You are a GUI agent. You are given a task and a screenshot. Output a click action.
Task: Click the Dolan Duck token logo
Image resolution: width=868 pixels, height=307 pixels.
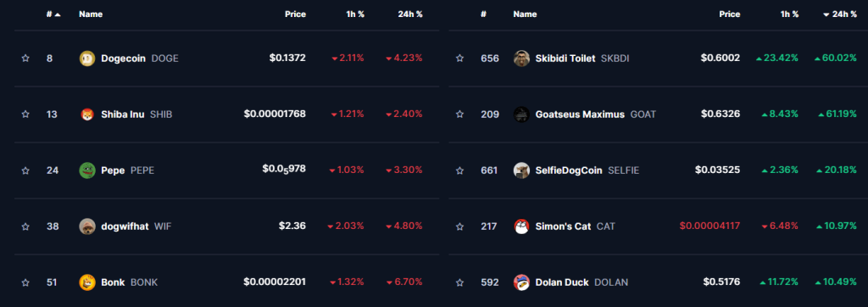click(x=521, y=282)
